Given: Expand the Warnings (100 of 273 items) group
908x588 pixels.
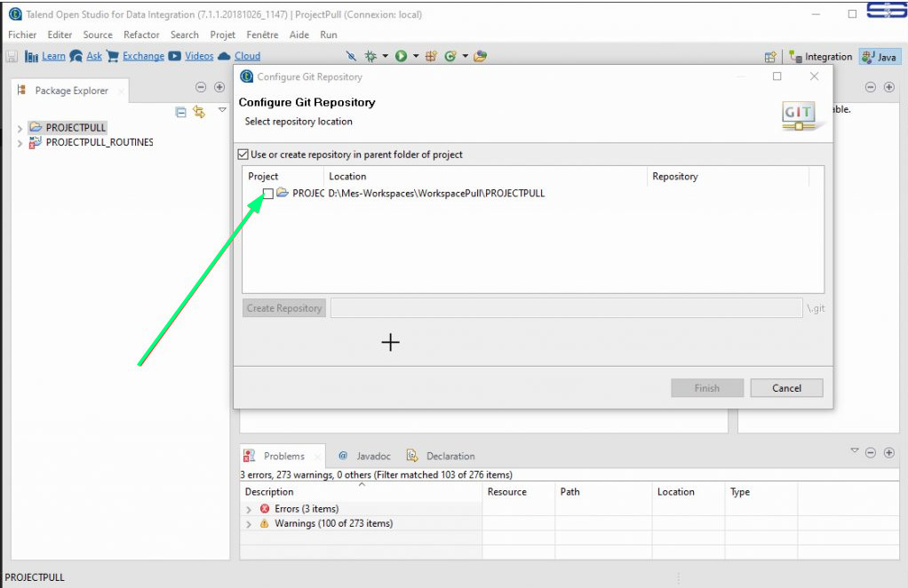Looking at the screenshot, I should 249,524.
